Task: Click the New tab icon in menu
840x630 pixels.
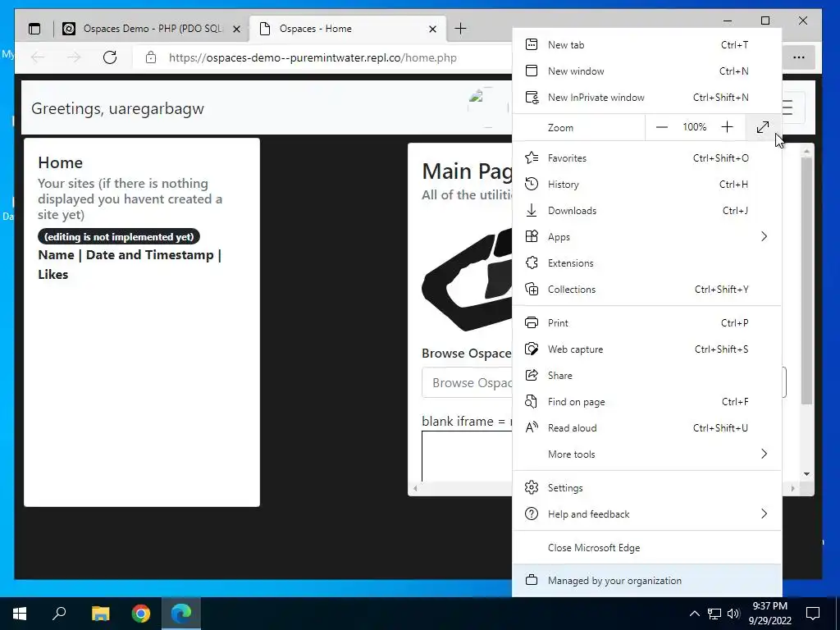Action: [532, 44]
